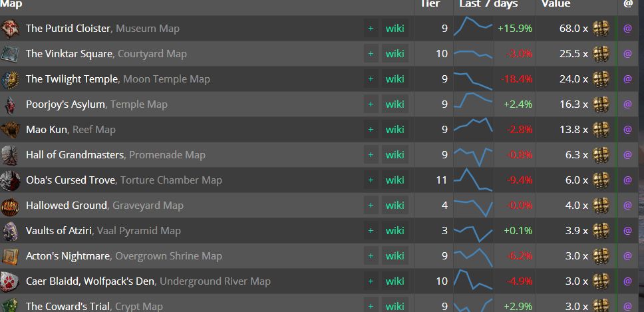Expand The Putrid Cloister with plus button
The image size is (644, 312).
[371, 29]
